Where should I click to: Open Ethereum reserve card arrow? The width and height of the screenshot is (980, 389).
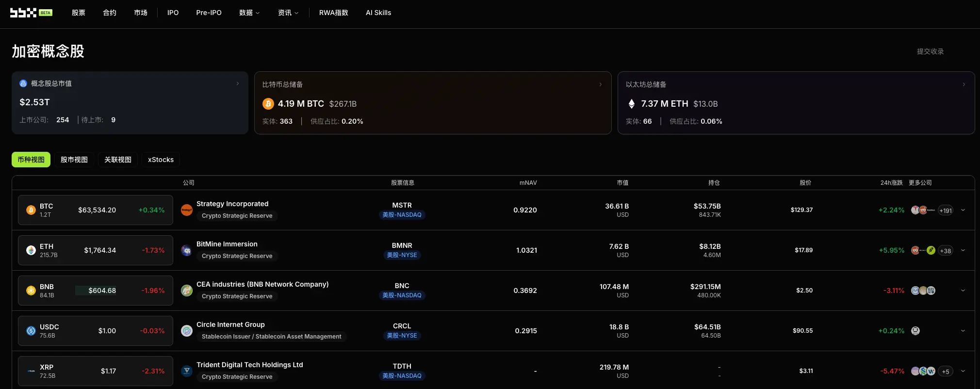click(964, 84)
